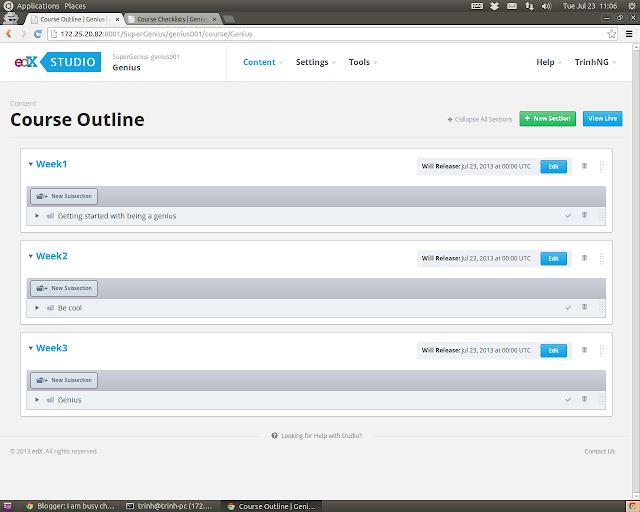Reload the page with the refresh icon
The image size is (640, 512).
(x=38, y=34)
